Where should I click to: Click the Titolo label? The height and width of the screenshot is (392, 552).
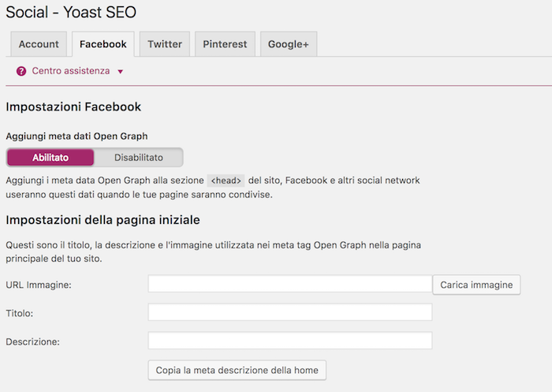coord(20,313)
